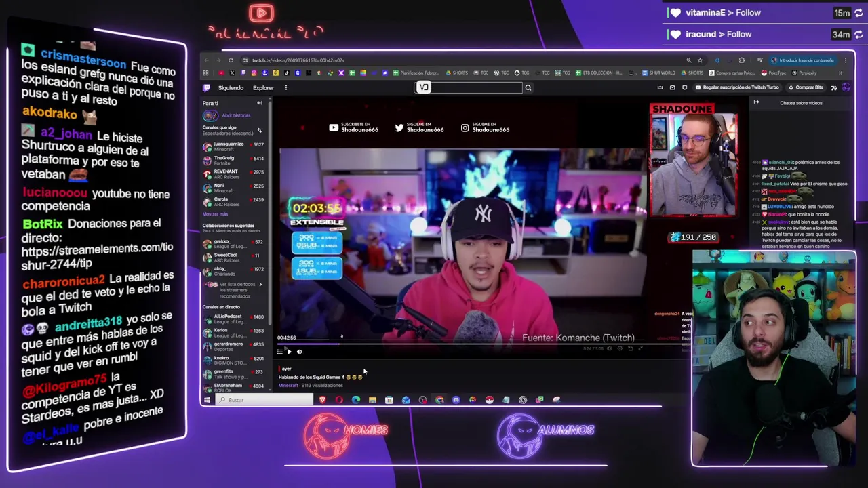Open inner video settings gear
The width and height of the screenshot is (868, 488).
tap(620, 348)
